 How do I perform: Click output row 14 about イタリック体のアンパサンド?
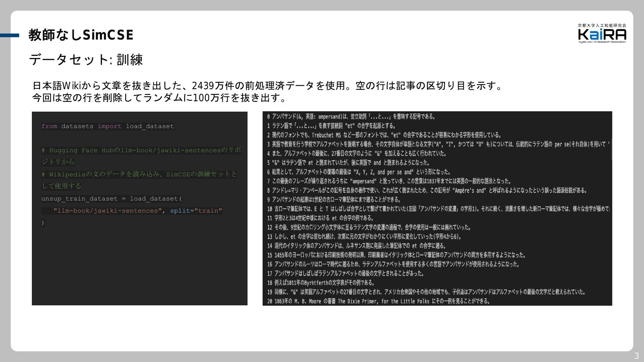(x=357, y=246)
